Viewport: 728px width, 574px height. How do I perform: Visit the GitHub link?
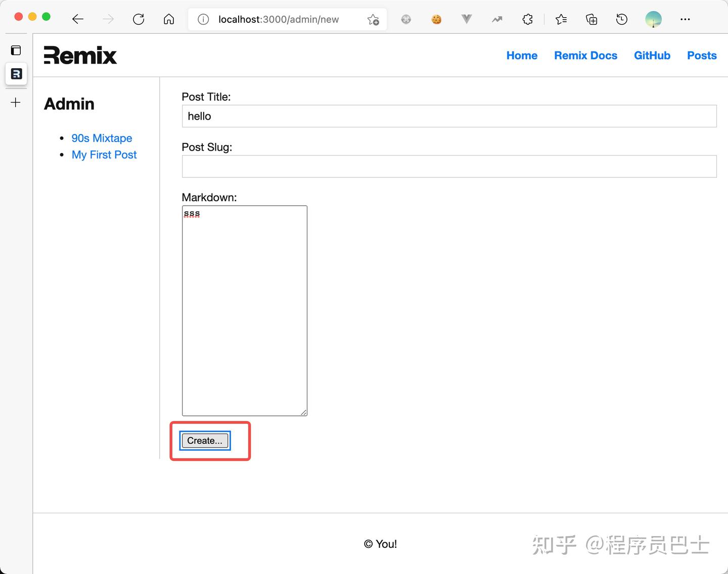(652, 56)
